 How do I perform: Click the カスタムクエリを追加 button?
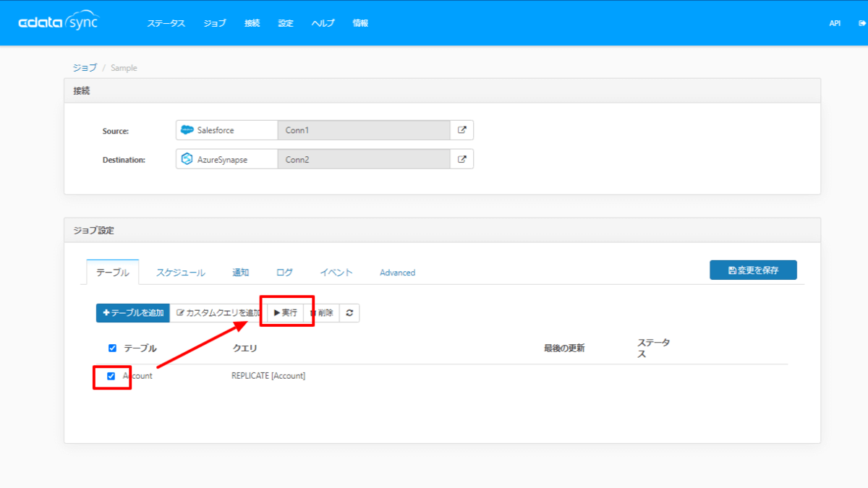click(218, 313)
